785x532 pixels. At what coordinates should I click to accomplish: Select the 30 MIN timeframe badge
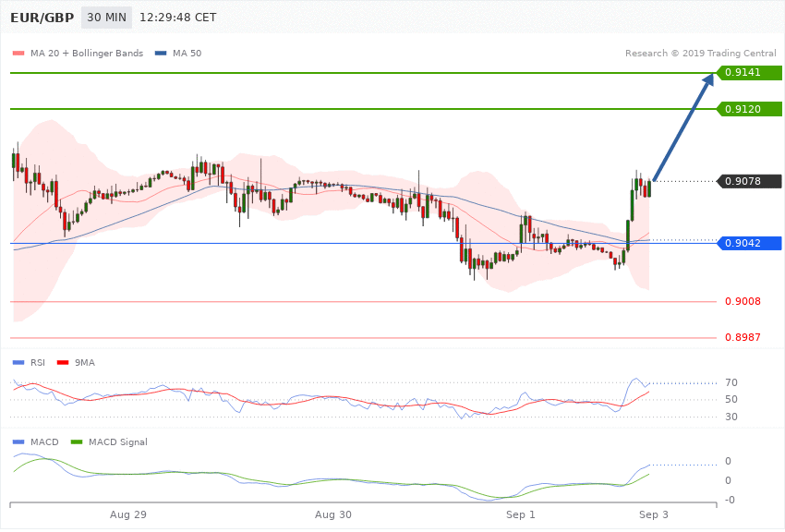[106, 18]
